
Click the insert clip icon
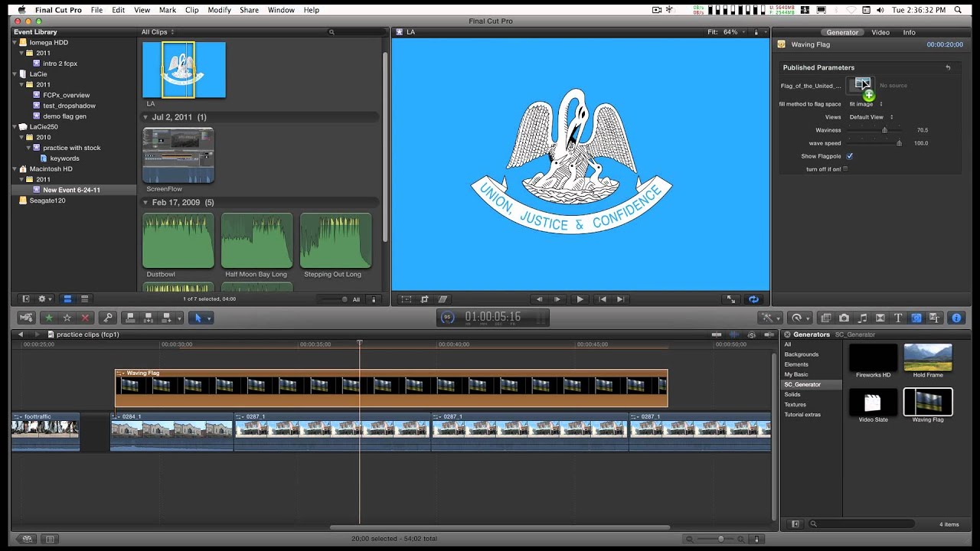pyautogui.click(x=148, y=318)
